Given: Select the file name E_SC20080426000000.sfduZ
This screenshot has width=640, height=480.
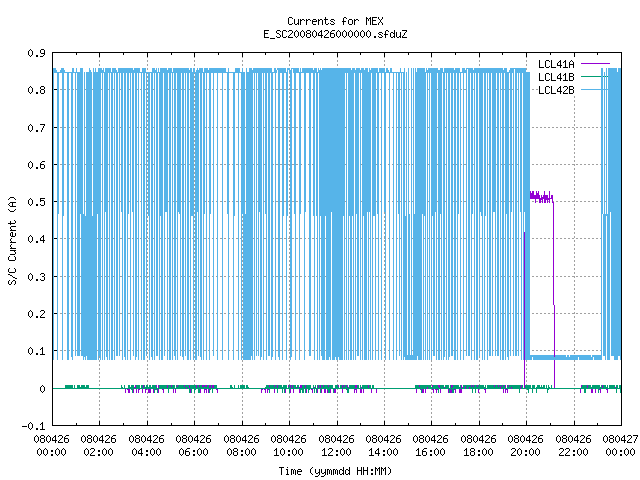Looking at the screenshot, I should click(335, 34).
